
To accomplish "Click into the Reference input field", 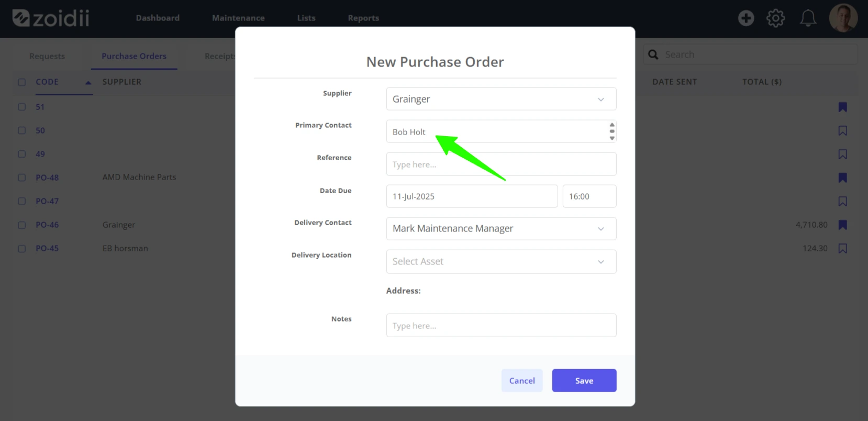I will point(501,164).
